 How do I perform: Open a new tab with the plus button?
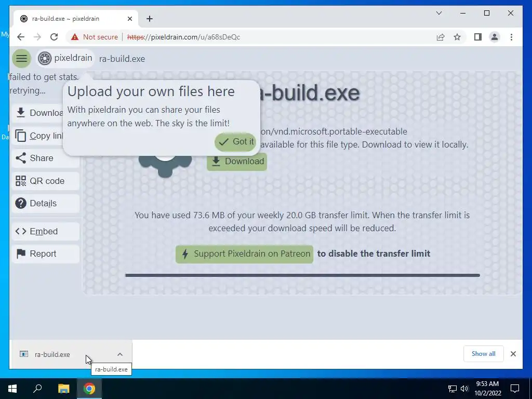coord(150,19)
